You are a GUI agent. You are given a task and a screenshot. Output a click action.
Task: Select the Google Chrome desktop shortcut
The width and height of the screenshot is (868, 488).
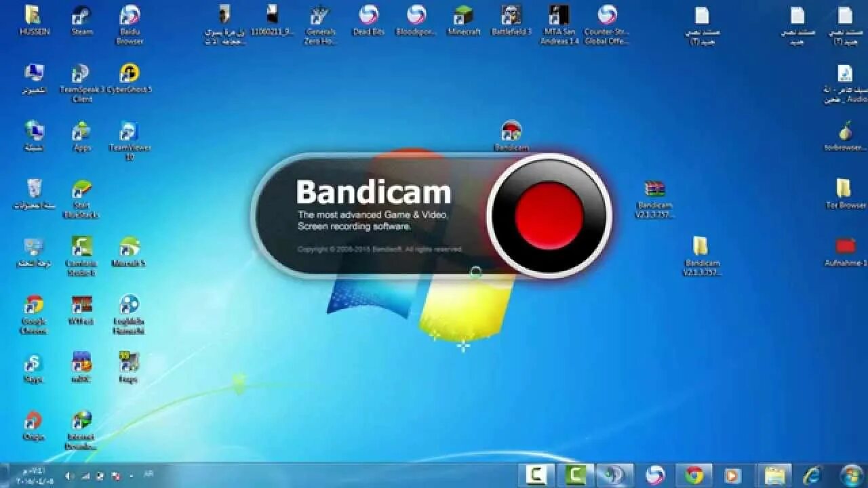pos(34,314)
